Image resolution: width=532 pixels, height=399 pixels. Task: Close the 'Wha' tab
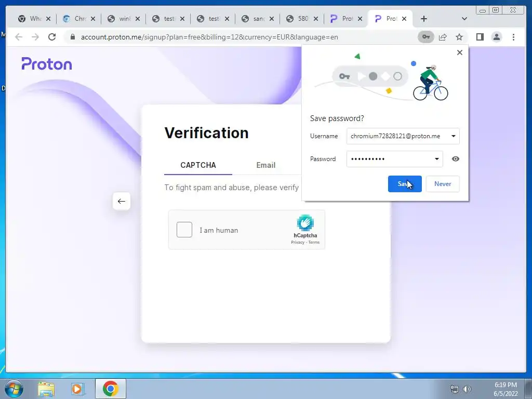tap(48, 19)
